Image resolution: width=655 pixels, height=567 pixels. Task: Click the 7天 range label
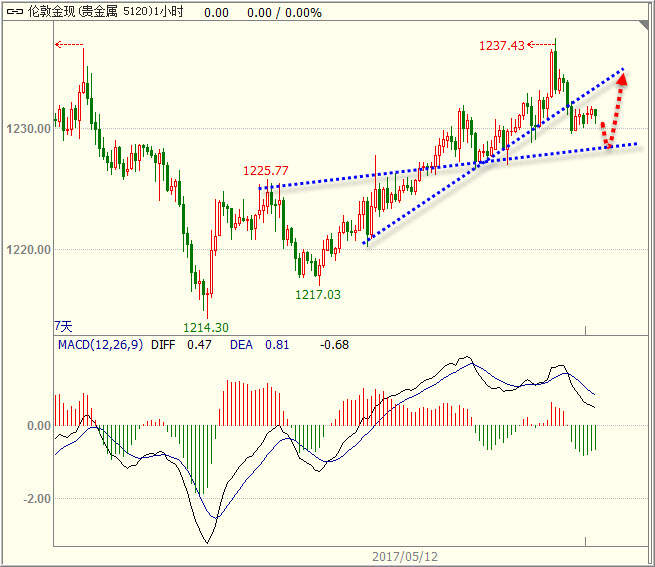[63, 326]
